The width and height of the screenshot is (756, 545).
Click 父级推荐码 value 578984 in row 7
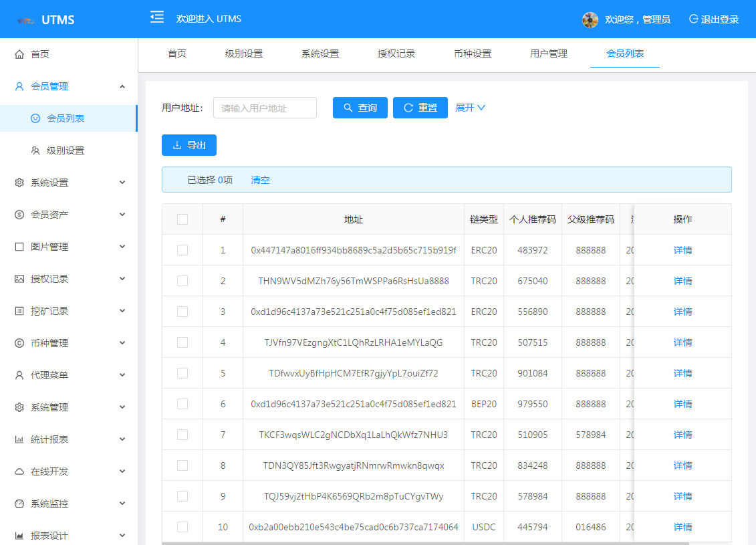tap(591, 435)
